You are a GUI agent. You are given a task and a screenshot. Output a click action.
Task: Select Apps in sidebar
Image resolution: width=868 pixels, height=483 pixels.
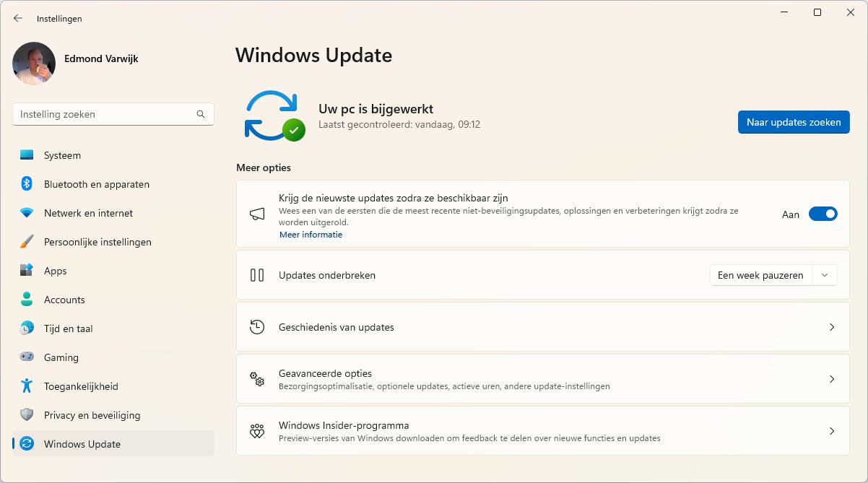(x=113, y=271)
